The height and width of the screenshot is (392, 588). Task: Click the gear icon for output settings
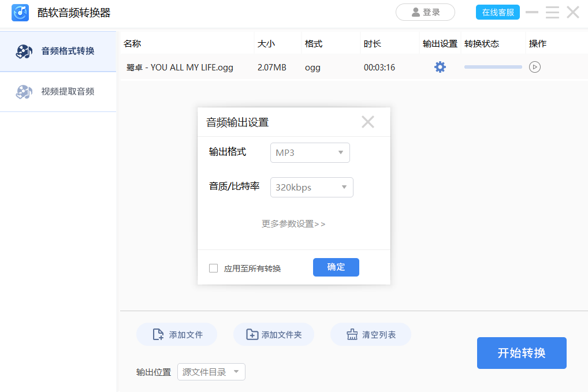[x=440, y=67]
